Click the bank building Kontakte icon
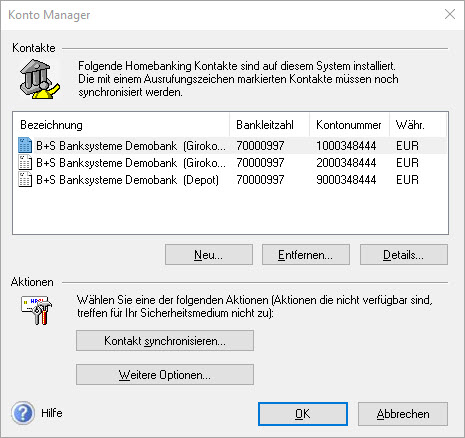This screenshot has width=465, height=438. pos(40,79)
